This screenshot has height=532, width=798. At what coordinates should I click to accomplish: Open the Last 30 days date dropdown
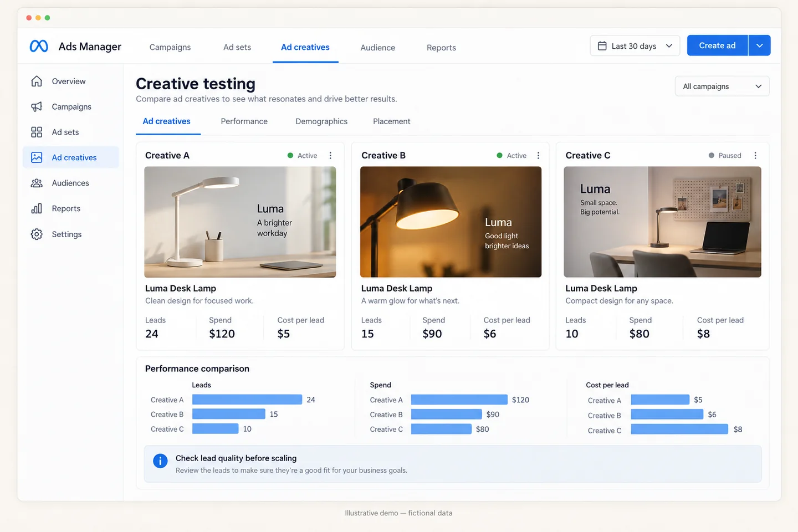point(635,46)
